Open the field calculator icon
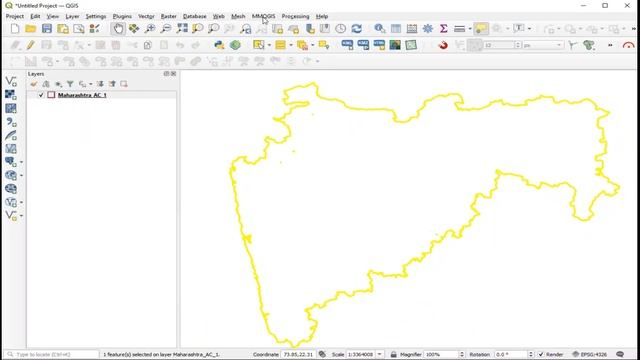The width and height of the screenshot is (640, 360). coord(411,29)
